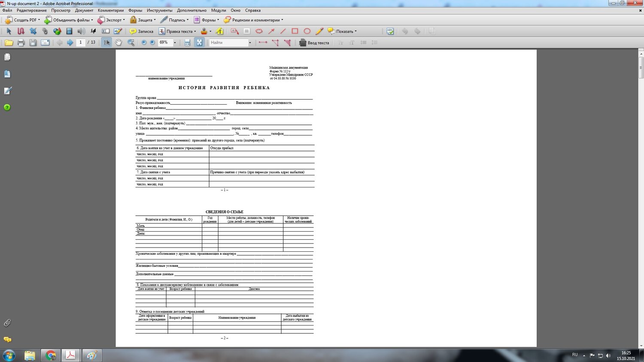Select the Arrow drawing tool
This screenshot has height=362, width=644.
click(x=271, y=31)
